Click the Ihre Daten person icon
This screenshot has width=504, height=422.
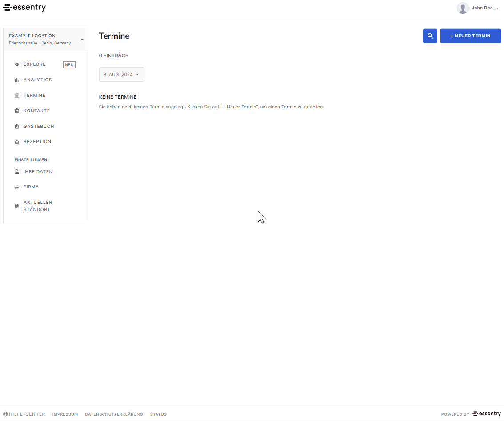coord(17,172)
